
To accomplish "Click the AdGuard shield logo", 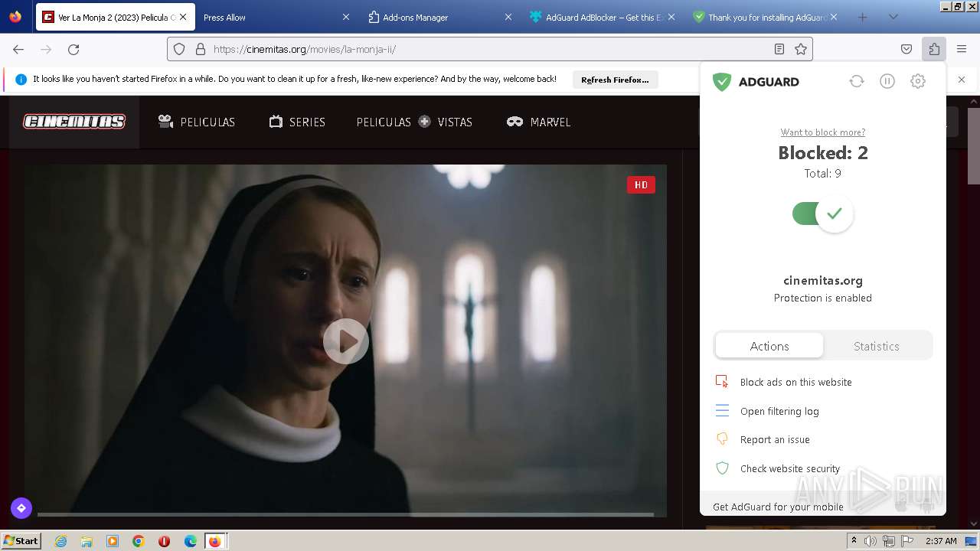I will (x=722, y=82).
